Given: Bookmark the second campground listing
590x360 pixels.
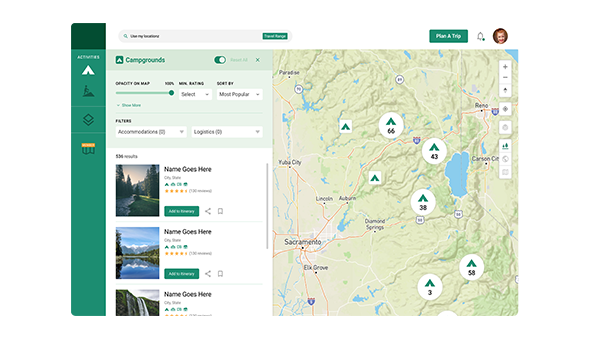Looking at the screenshot, I should click(x=220, y=273).
